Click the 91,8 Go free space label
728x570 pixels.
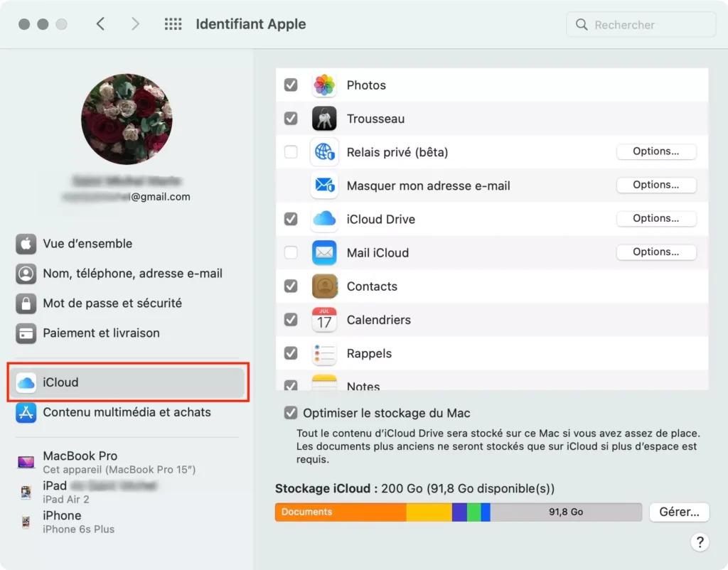point(565,512)
